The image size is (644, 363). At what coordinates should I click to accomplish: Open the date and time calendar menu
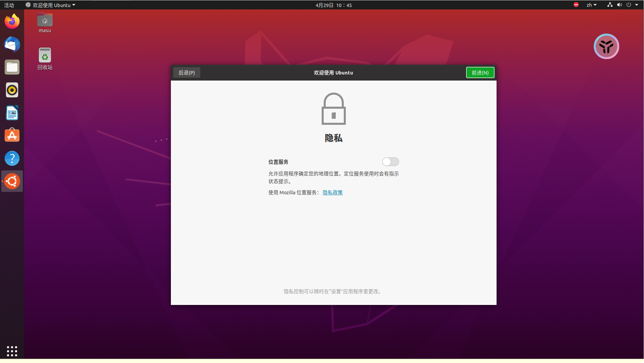pos(333,5)
